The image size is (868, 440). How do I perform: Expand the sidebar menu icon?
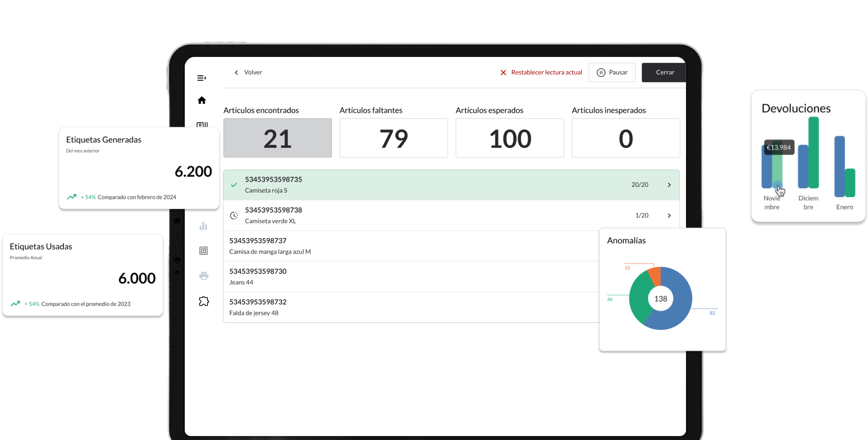tap(201, 78)
